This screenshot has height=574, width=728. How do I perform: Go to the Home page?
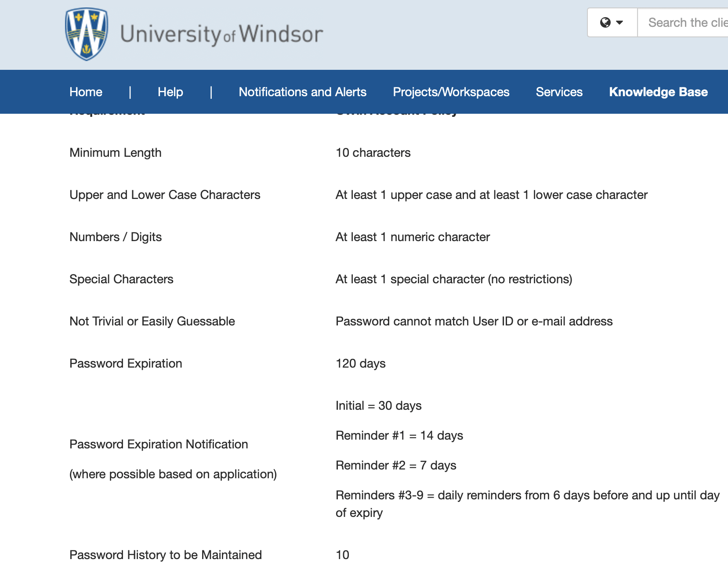pyautogui.click(x=86, y=92)
